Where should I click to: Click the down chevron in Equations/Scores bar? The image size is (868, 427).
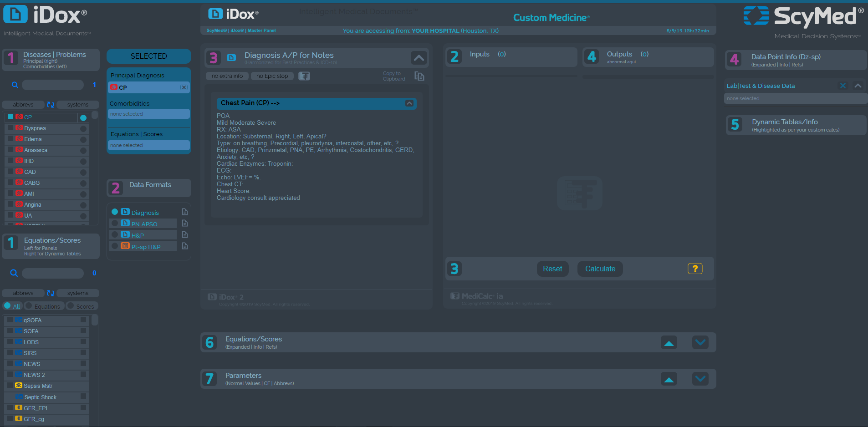pos(700,342)
